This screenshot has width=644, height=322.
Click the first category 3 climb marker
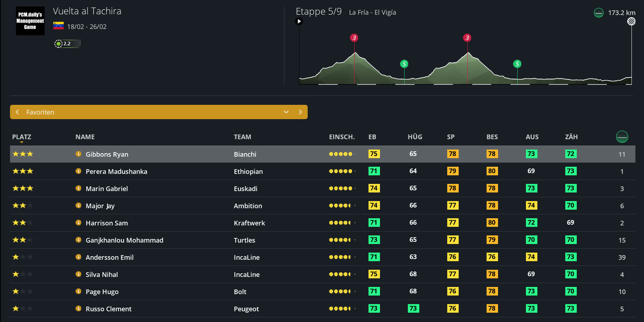(354, 38)
